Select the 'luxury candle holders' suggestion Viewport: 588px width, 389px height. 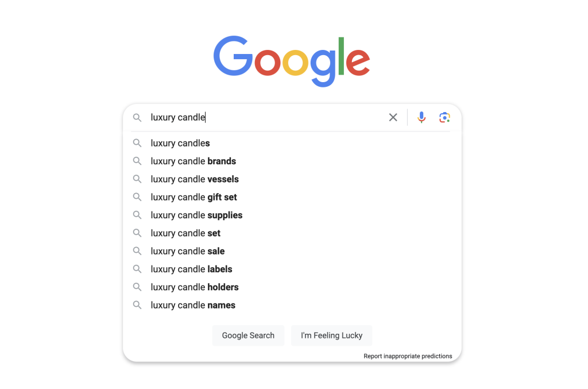coord(195,287)
